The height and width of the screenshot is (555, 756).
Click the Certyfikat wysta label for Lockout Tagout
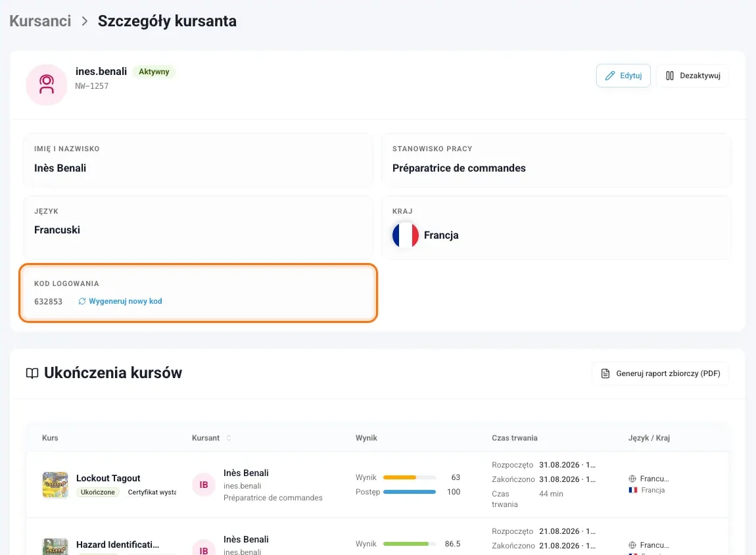[x=152, y=493]
